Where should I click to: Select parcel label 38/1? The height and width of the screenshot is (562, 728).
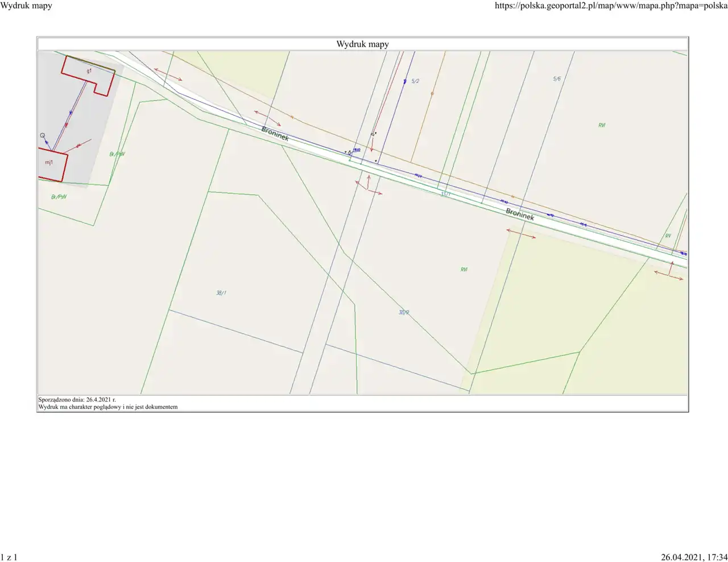point(221,293)
